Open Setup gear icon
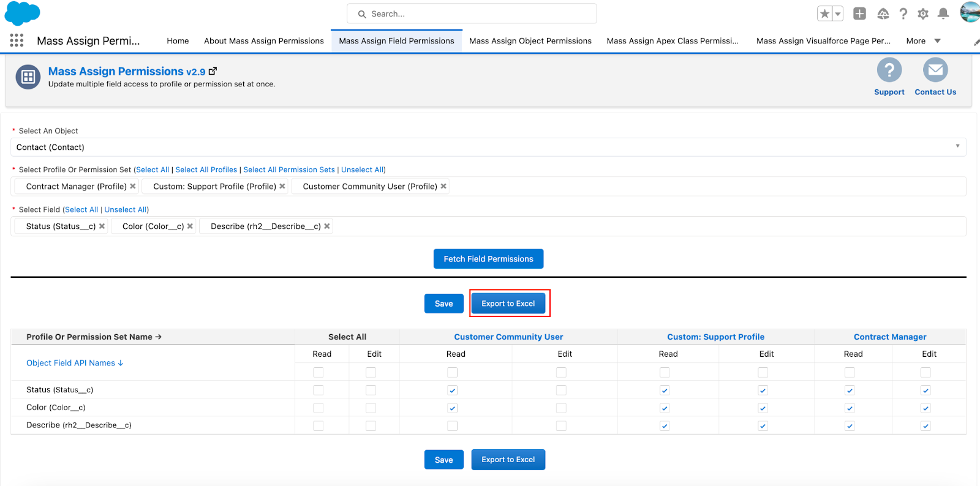Viewport: 980px width, 486px height. 923,13
